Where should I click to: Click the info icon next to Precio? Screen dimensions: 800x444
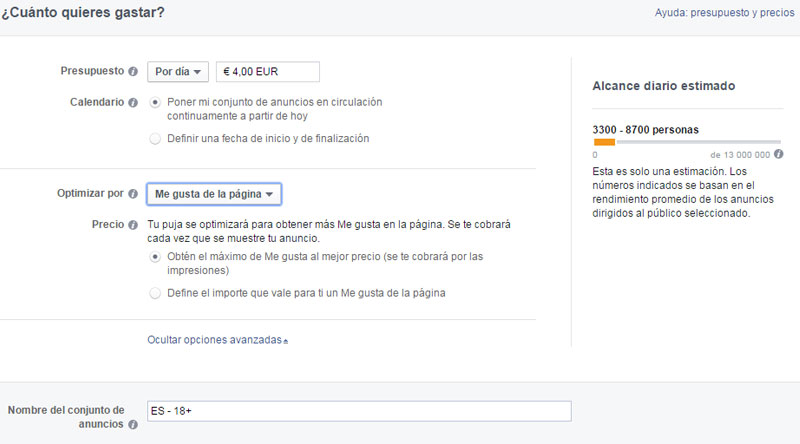click(x=133, y=225)
